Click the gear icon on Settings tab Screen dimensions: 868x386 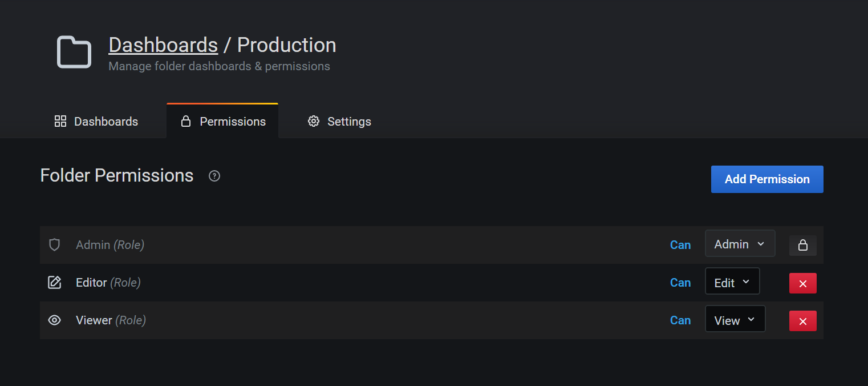[313, 121]
